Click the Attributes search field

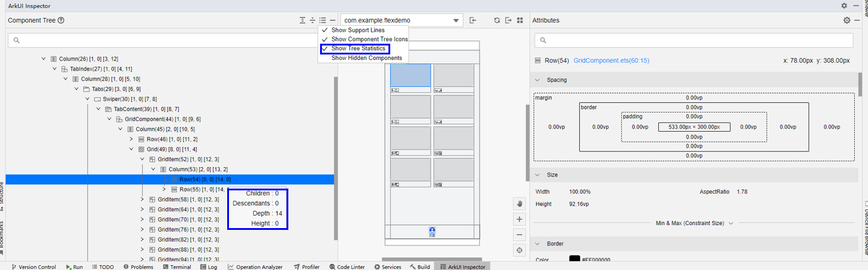tap(694, 40)
